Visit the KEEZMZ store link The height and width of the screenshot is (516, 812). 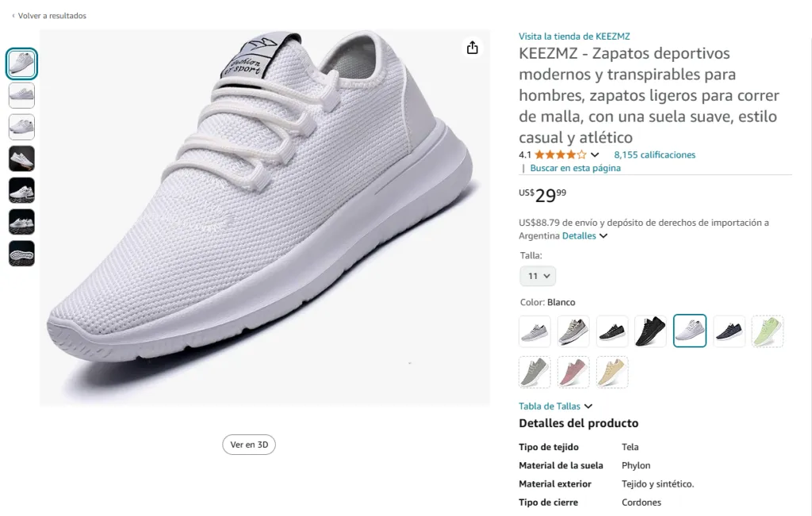click(x=574, y=36)
